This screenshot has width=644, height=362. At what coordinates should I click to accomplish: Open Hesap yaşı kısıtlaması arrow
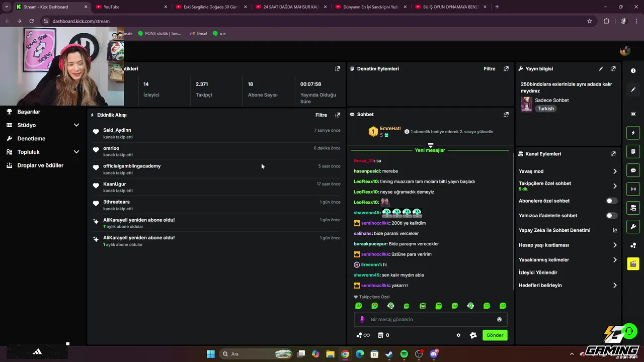615,245
